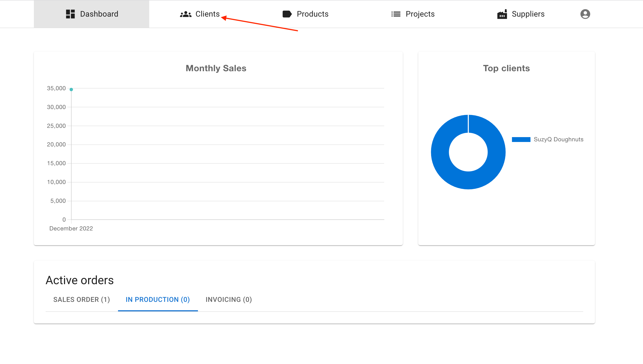Viewport: 643px width, 364px height.
Task: Switch to the Invoicing (0) tab
Action: pos(229,299)
